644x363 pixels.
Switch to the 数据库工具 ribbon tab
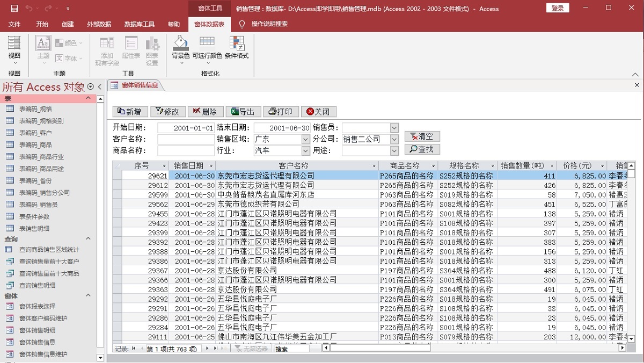coord(140,24)
